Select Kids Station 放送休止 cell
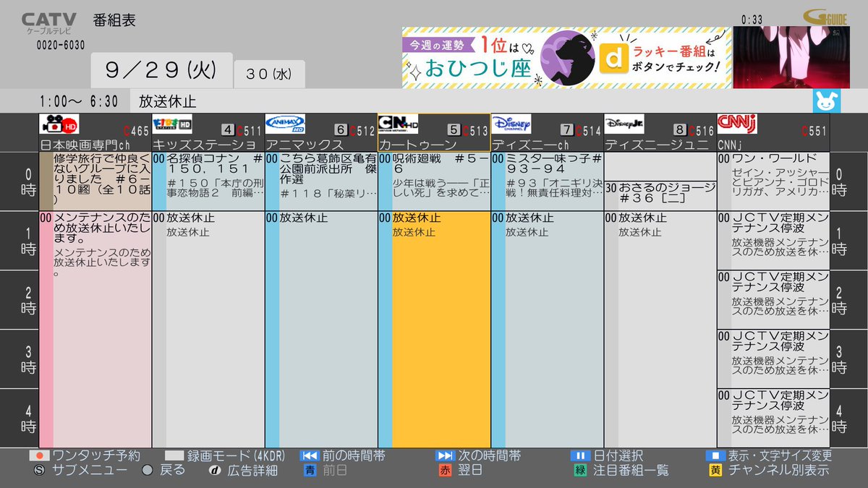Viewport: 868px width, 488px height. click(x=208, y=329)
